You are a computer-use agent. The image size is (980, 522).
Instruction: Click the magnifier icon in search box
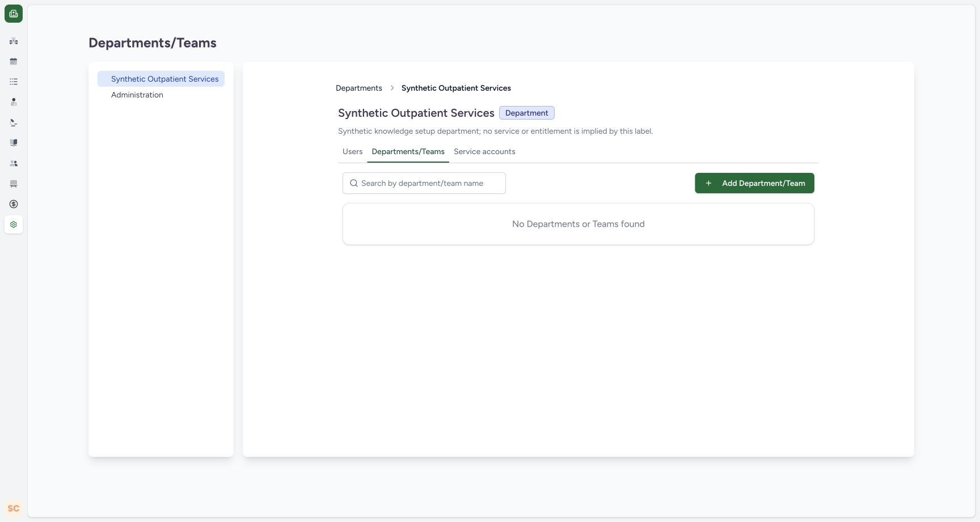click(x=354, y=183)
